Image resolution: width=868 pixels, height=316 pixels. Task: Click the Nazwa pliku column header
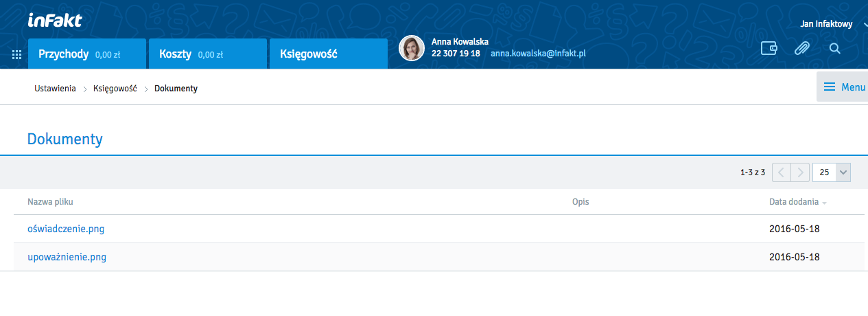50,202
